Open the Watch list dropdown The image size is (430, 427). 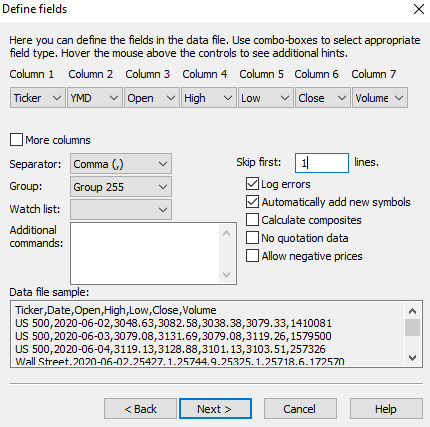[x=121, y=209]
